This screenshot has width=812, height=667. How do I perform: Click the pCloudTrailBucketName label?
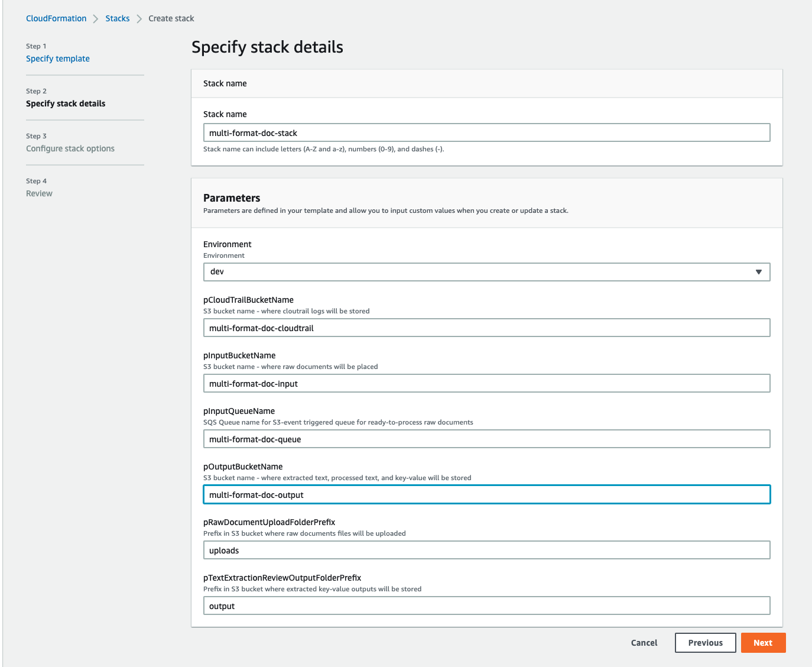[x=248, y=300]
